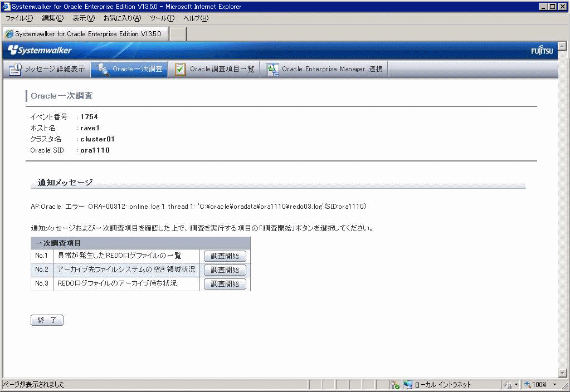Viewport: 570px width, 392px height.
Task: Click the No.3 cell in the table
Action: (x=42, y=283)
